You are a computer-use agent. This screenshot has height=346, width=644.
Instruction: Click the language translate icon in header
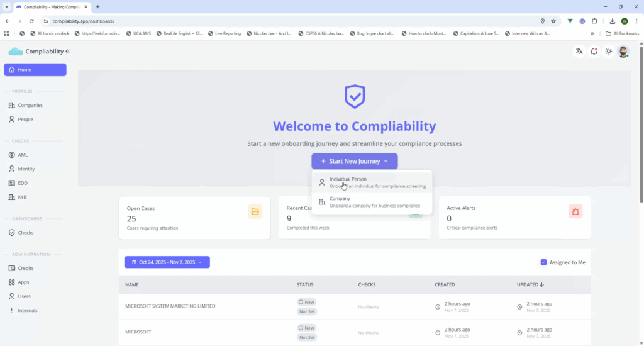point(579,52)
